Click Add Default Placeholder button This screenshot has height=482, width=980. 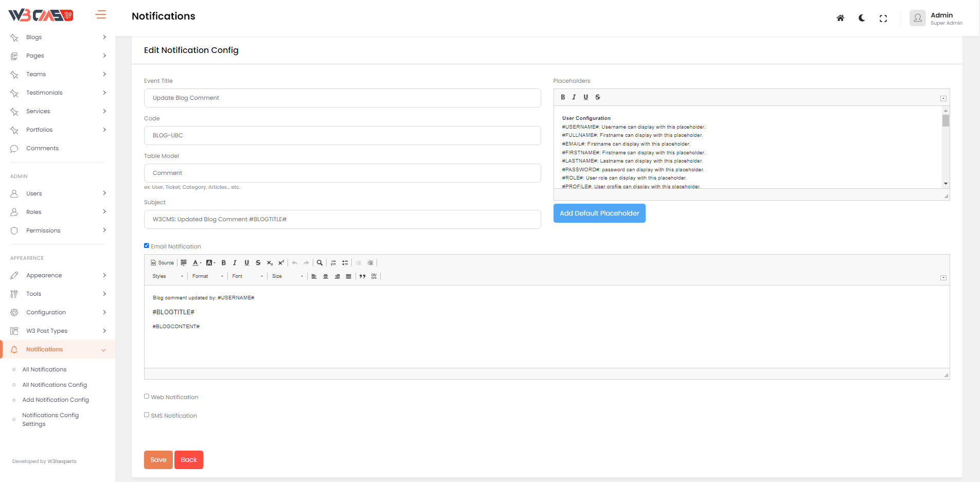click(x=599, y=213)
